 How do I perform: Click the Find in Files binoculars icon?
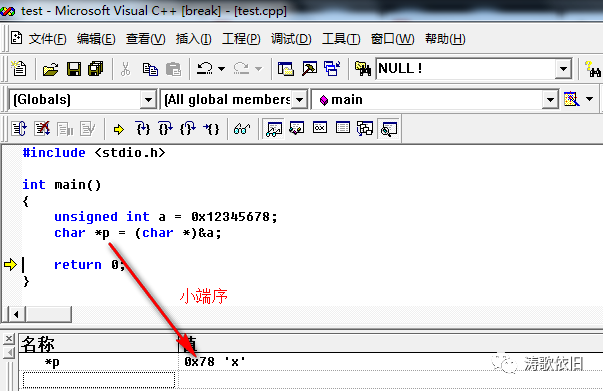pos(363,69)
